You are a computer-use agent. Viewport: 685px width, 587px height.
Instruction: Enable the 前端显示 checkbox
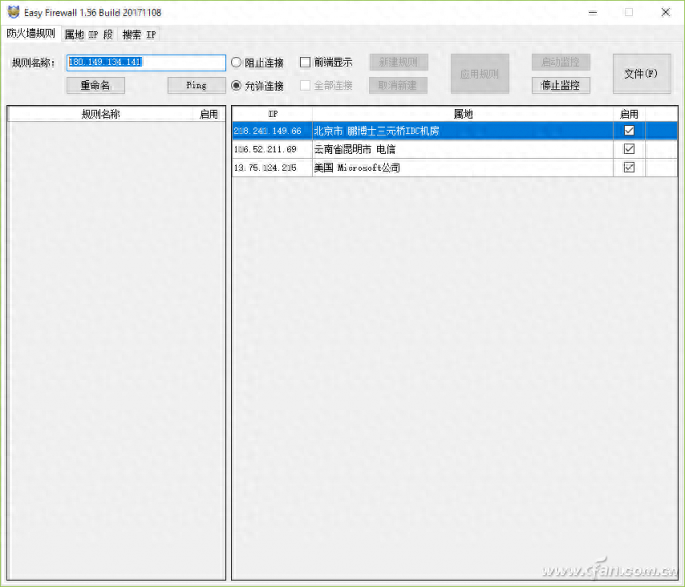(306, 62)
